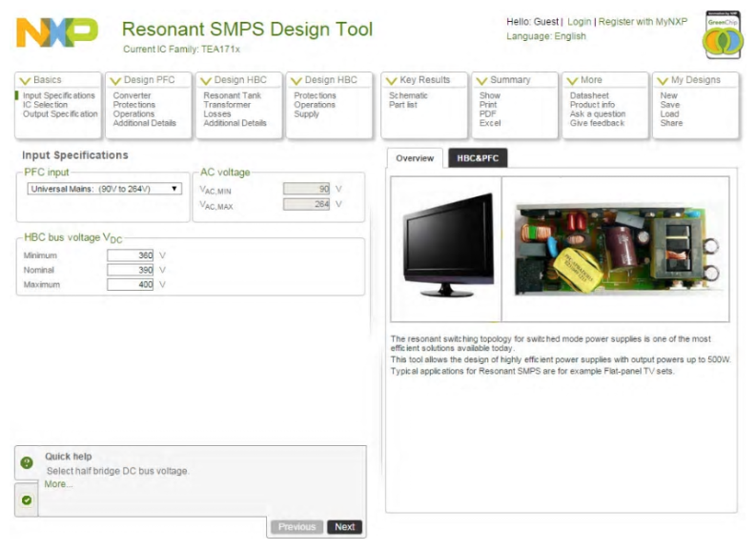Image resolution: width=756 pixels, height=550 pixels.
Task: Open the Quick help question mark icon
Action: click(27, 462)
